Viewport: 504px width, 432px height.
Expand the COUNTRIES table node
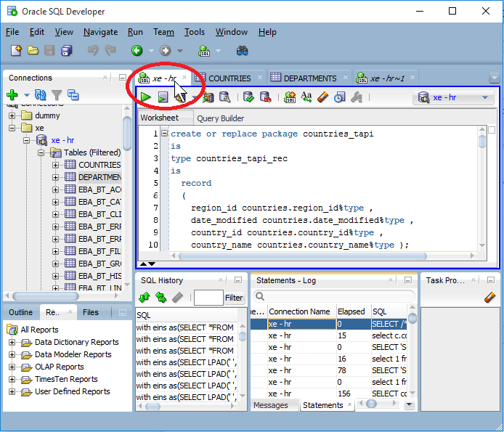55,166
